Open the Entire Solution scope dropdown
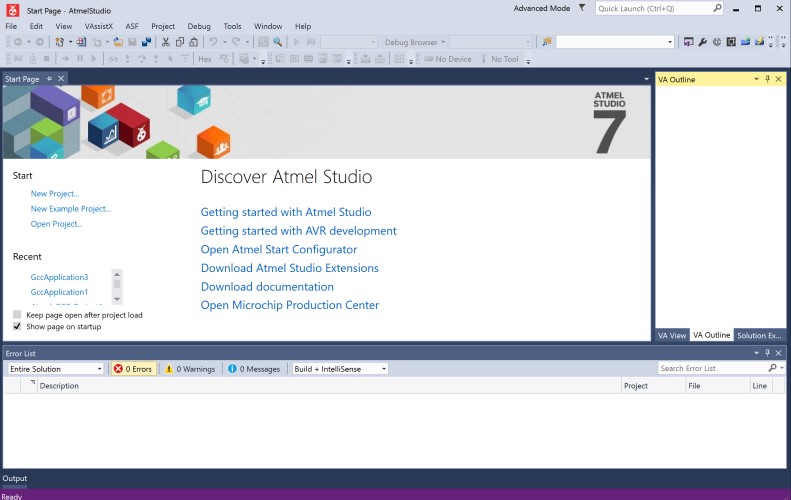 coord(55,369)
